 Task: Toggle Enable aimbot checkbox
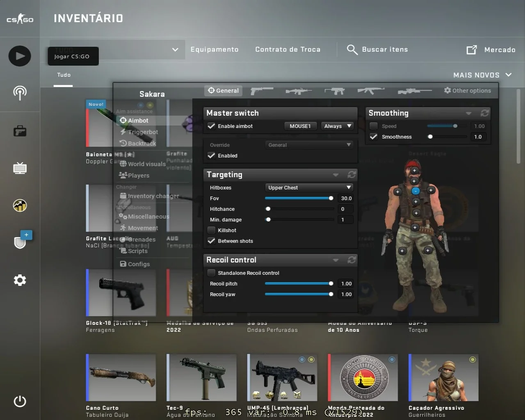click(211, 126)
